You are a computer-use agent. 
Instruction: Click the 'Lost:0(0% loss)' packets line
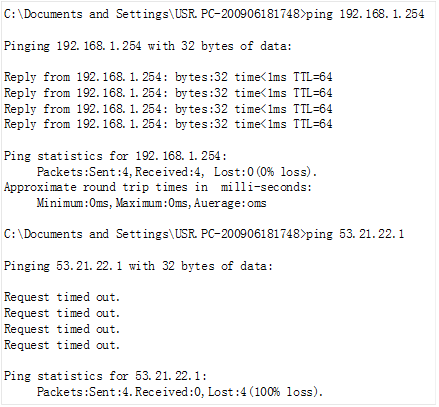[177, 172]
